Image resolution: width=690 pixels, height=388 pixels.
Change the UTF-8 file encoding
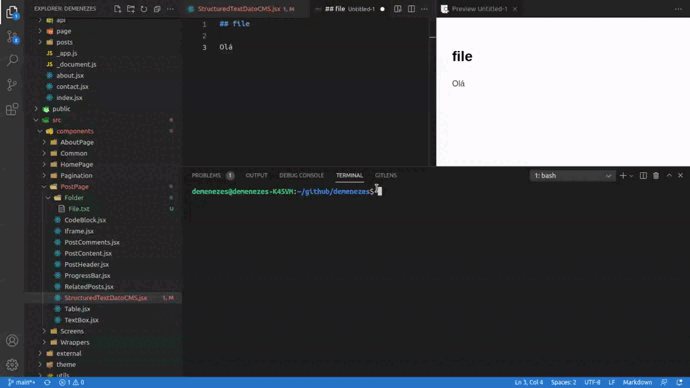592,382
